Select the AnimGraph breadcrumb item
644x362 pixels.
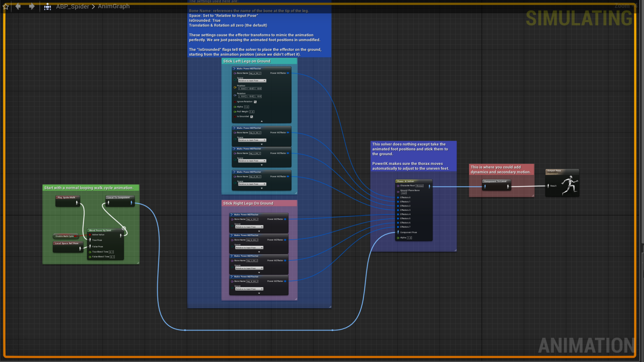[x=114, y=6]
